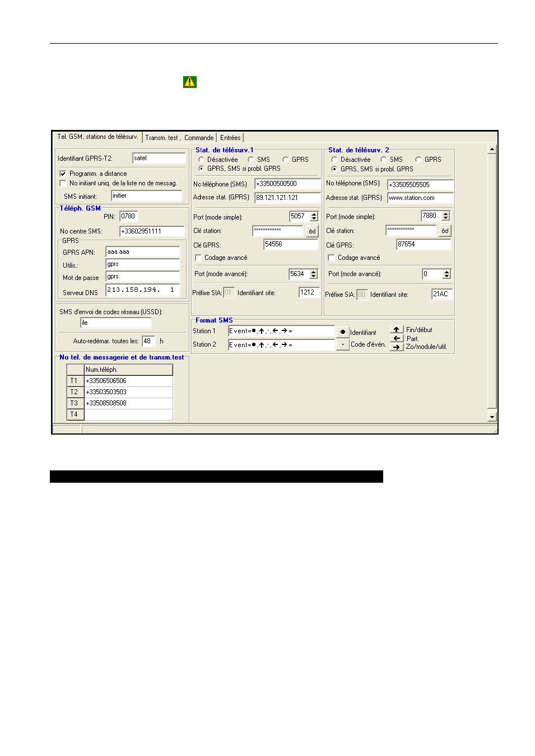Edit station 2 Clé GPRS field
Image resolution: width=535 pixels, height=756 pixels.
point(424,244)
